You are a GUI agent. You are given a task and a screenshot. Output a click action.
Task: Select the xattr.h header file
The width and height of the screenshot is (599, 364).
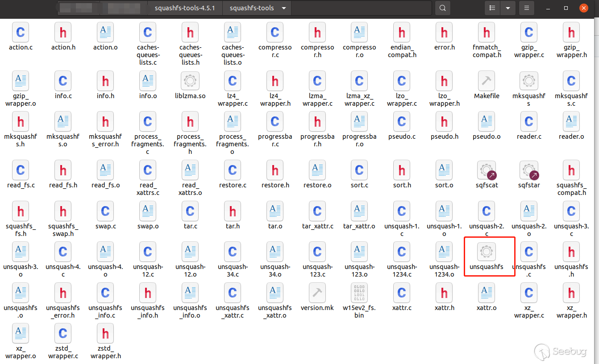point(444,293)
